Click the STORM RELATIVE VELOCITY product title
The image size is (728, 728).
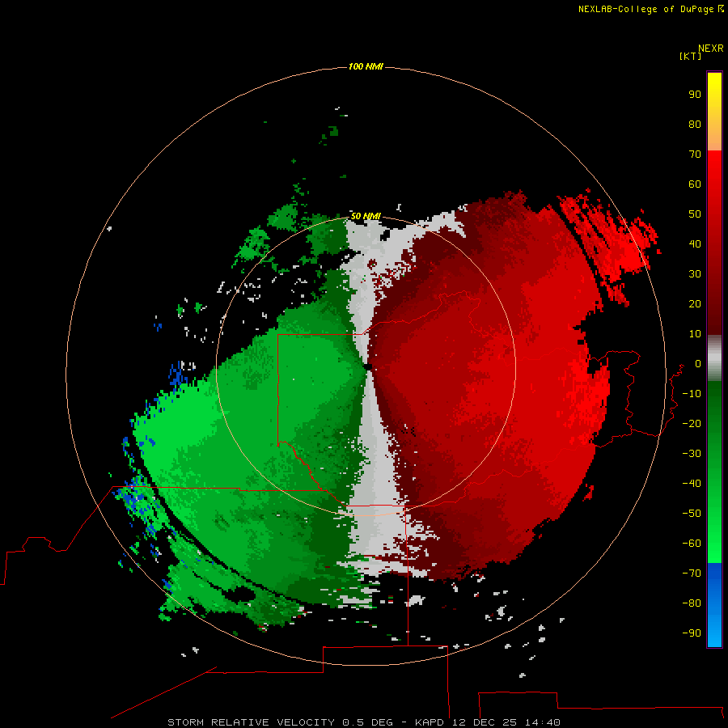click(x=251, y=722)
